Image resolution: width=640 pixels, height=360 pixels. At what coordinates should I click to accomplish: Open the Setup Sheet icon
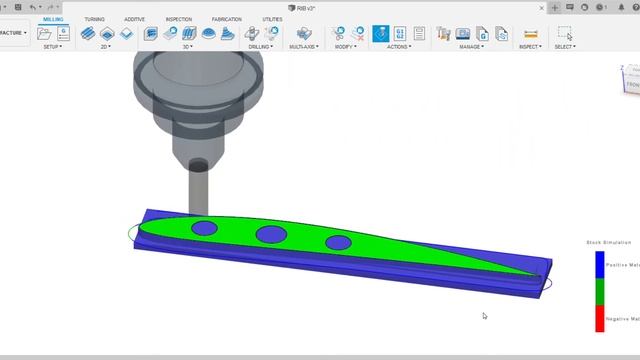(x=419, y=33)
